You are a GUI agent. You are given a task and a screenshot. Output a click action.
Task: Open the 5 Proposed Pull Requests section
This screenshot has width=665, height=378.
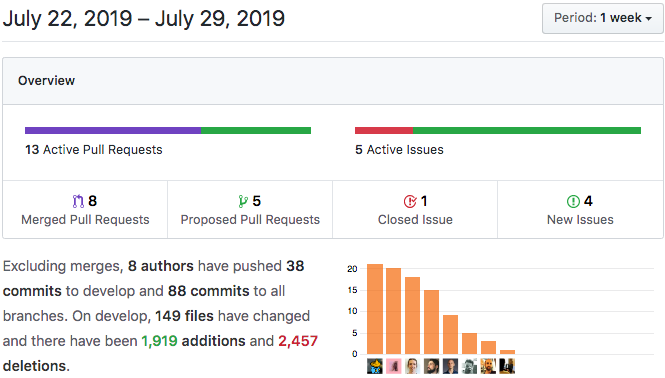click(250, 210)
